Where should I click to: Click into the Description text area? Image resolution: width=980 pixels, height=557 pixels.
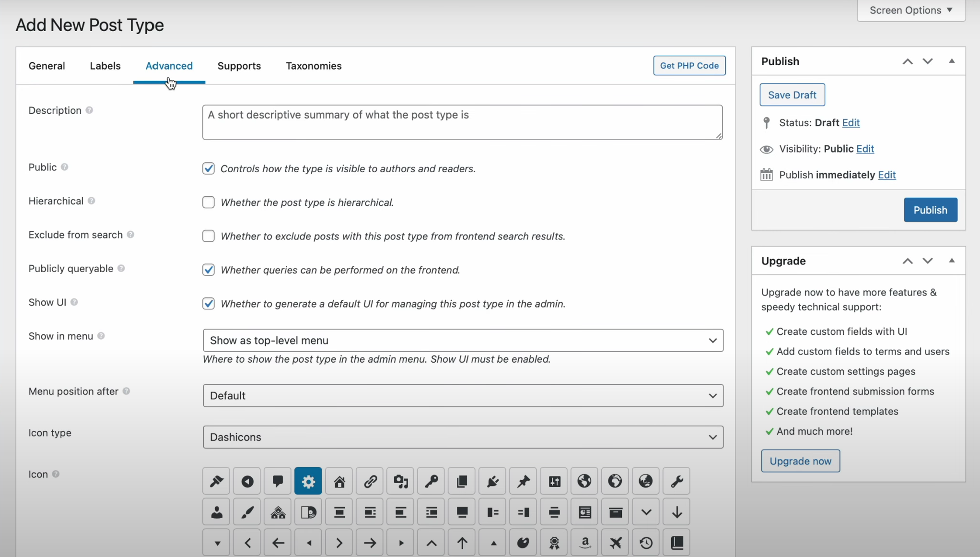pos(462,122)
